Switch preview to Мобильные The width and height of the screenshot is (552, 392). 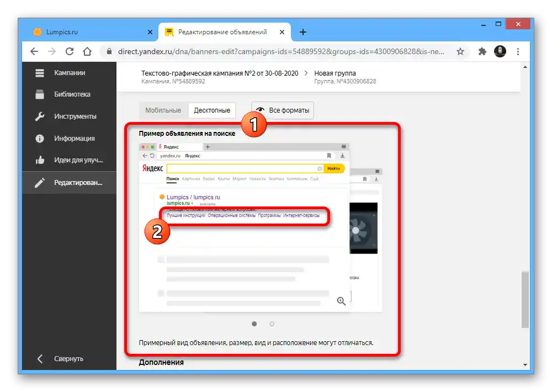(x=163, y=110)
